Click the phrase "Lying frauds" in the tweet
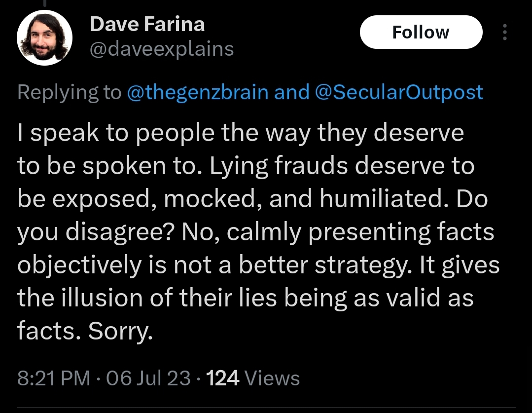Screen dimensions: 532x413 tap(279, 166)
